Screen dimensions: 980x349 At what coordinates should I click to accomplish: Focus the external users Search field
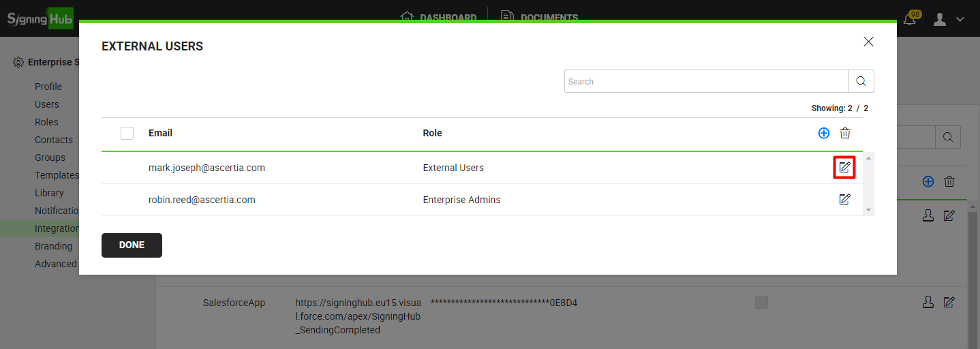click(706, 81)
